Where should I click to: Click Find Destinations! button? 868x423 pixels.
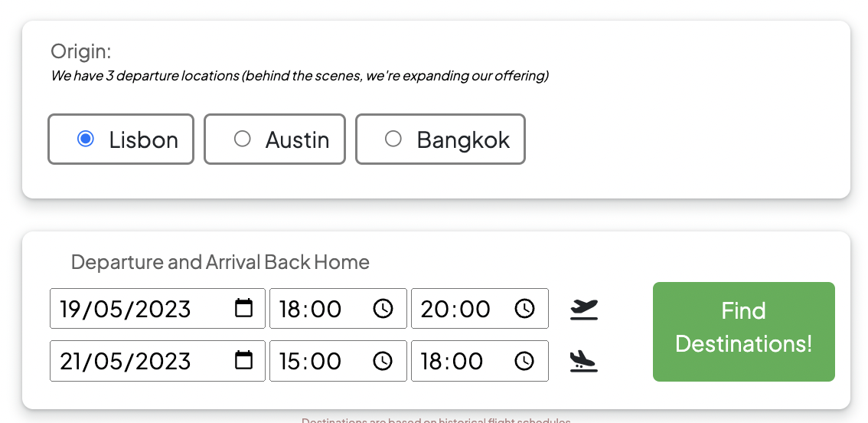[743, 332]
